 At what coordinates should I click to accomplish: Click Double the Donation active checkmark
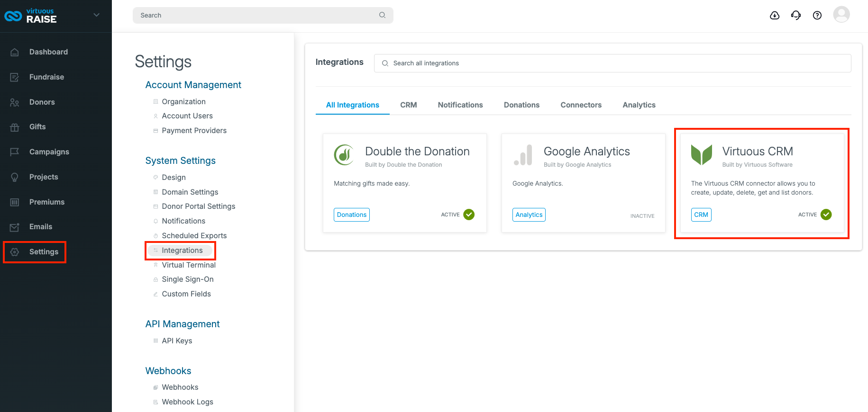(x=469, y=215)
